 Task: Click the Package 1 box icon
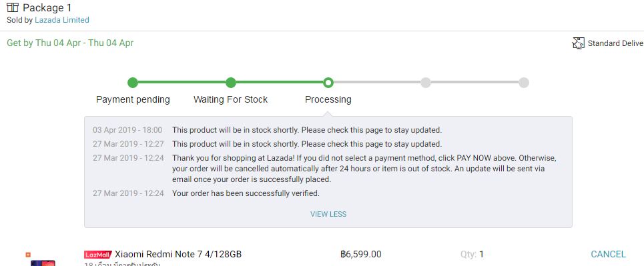click(x=13, y=7)
